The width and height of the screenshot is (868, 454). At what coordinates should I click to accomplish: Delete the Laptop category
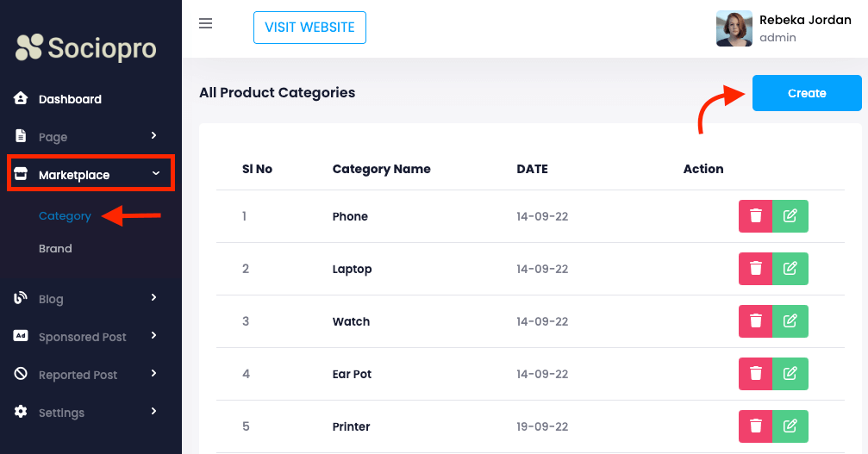pyautogui.click(x=756, y=269)
